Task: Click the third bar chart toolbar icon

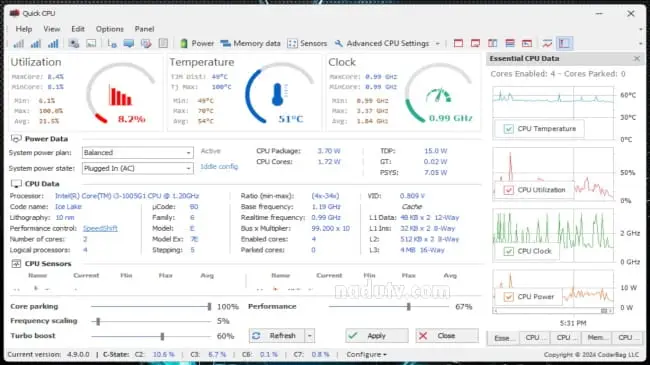Action: [x=53, y=43]
